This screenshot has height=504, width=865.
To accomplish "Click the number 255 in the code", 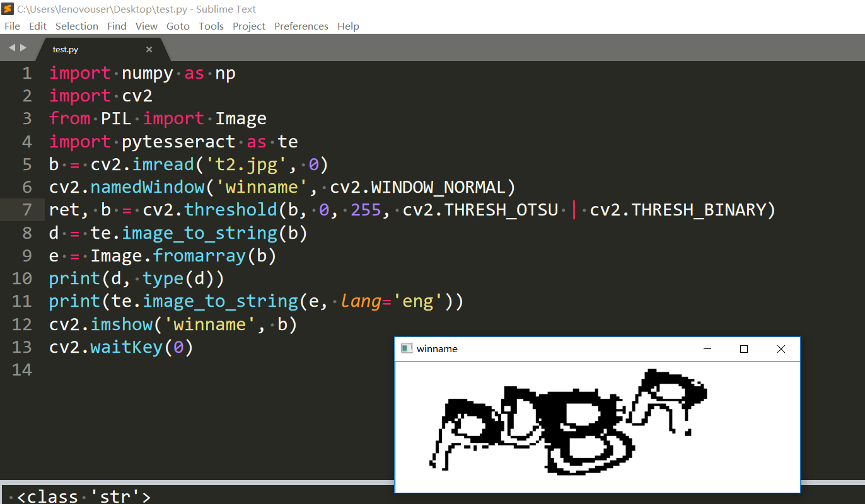I will click(366, 210).
